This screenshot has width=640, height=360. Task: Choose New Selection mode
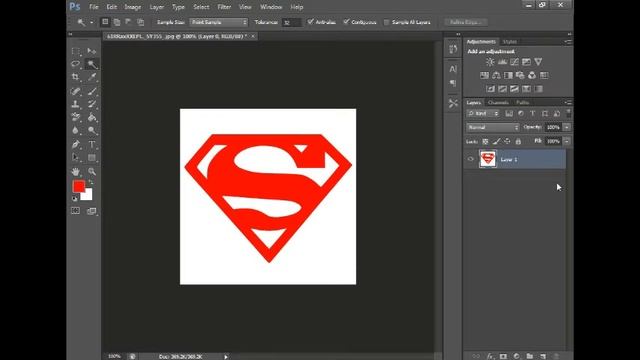tap(105, 22)
